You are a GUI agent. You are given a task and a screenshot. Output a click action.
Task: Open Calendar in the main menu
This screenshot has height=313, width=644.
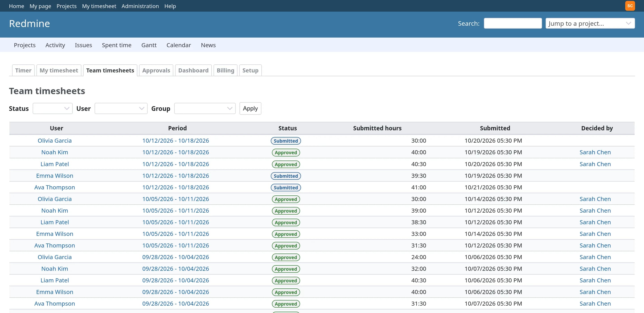click(178, 45)
